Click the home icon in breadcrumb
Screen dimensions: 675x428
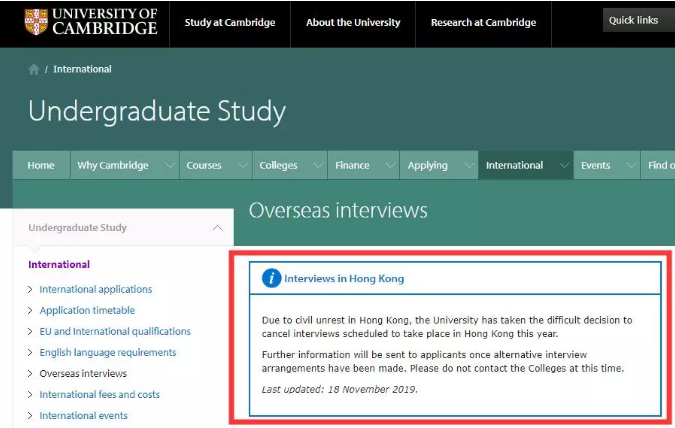pyautogui.click(x=34, y=70)
